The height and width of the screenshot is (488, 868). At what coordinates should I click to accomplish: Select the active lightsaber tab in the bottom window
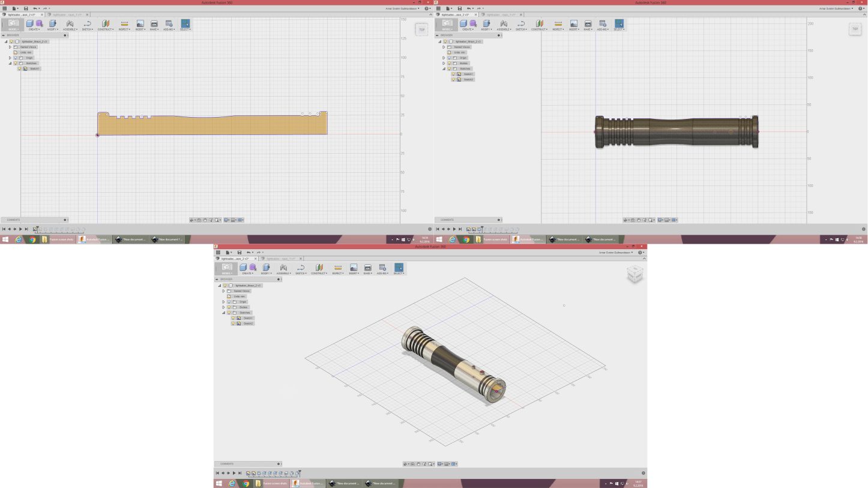(x=236, y=259)
